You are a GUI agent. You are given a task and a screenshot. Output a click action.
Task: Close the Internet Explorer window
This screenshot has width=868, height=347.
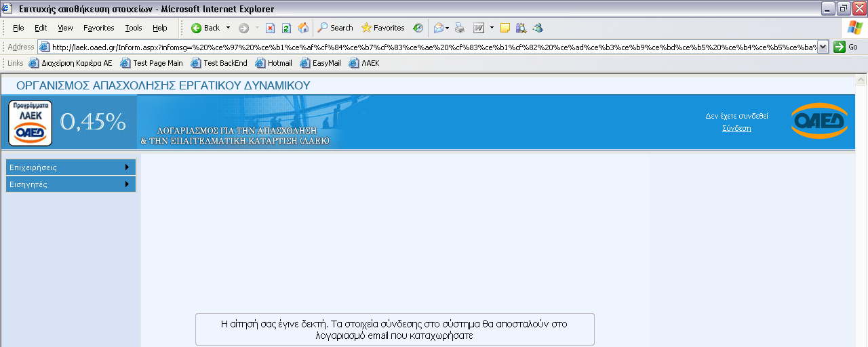[859, 9]
